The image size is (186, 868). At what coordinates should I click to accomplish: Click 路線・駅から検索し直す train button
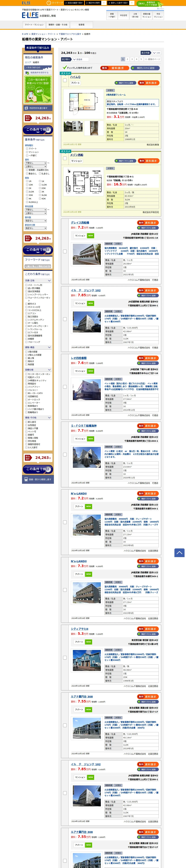pyautogui.click(x=38, y=479)
